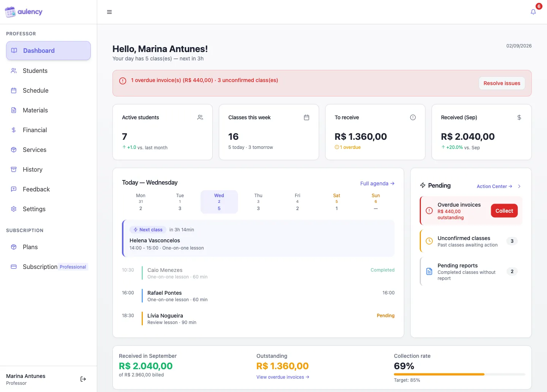Select Mon 31 in week strip

(x=141, y=202)
